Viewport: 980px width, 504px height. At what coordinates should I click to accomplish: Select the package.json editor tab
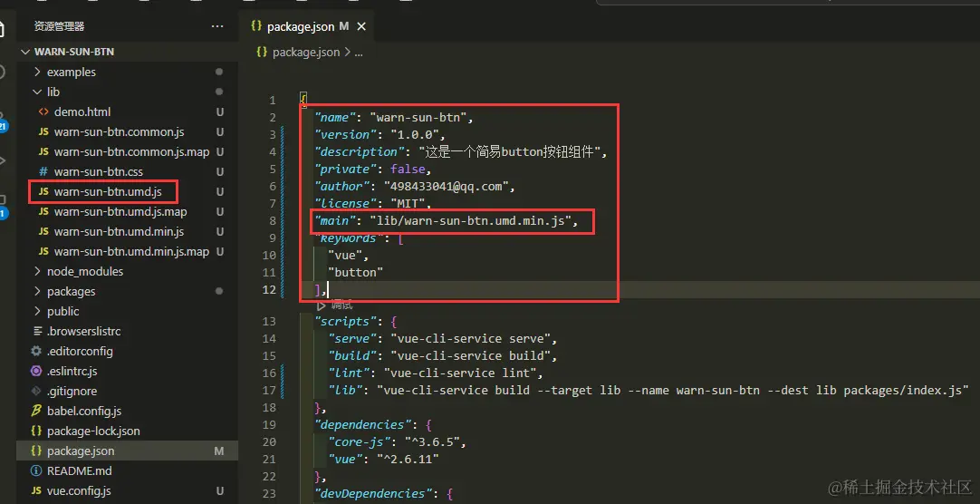307,26
